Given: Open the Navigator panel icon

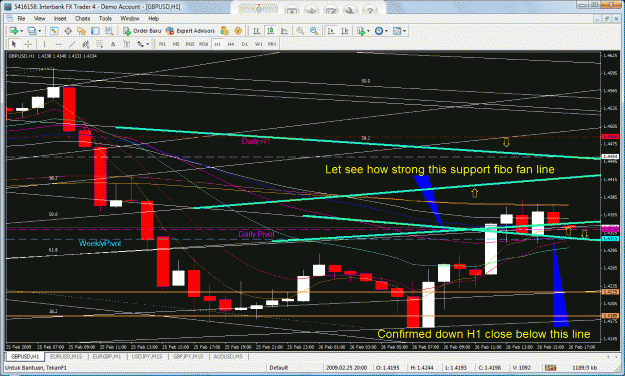Looking at the screenshot, I should [81, 31].
